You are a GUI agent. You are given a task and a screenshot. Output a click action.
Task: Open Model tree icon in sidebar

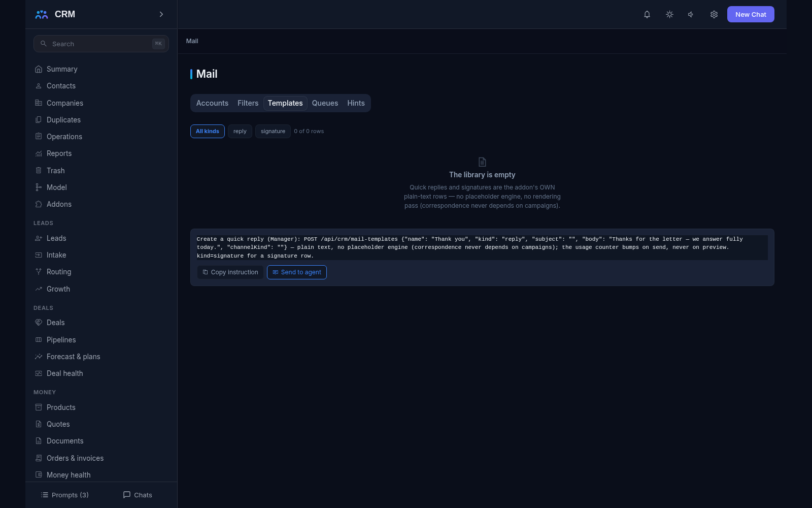pyautogui.click(x=39, y=187)
